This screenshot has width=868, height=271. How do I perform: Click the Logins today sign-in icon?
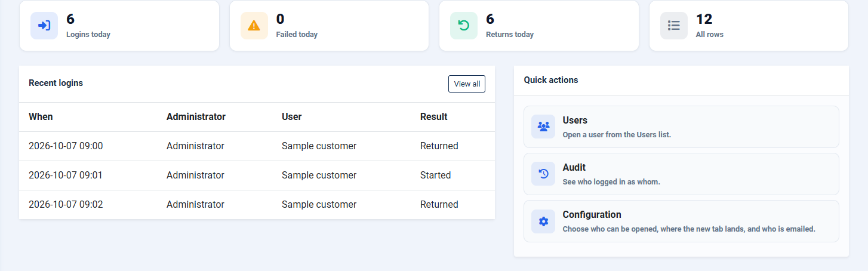44,26
